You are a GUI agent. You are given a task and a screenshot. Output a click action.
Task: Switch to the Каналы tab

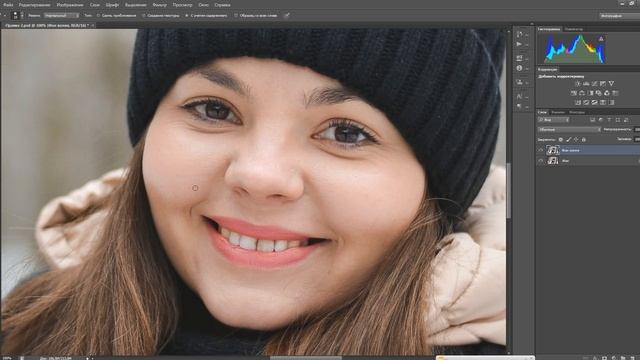(x=558, y=112)
